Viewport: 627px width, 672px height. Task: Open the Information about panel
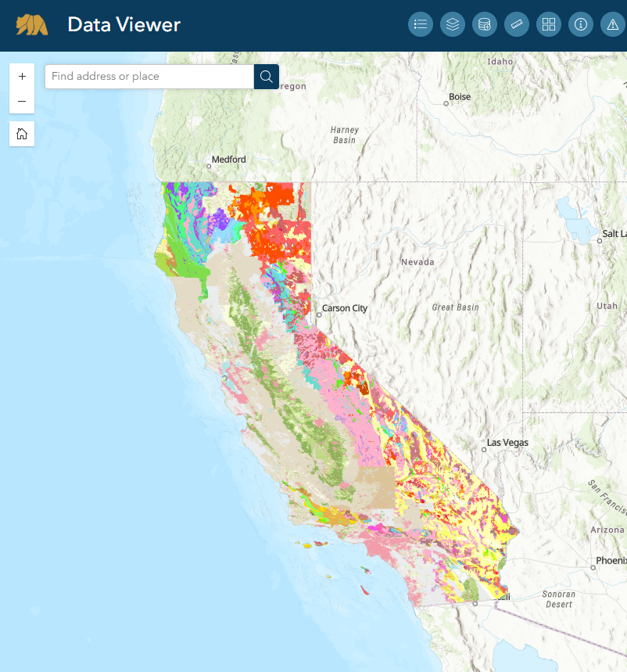581,24
